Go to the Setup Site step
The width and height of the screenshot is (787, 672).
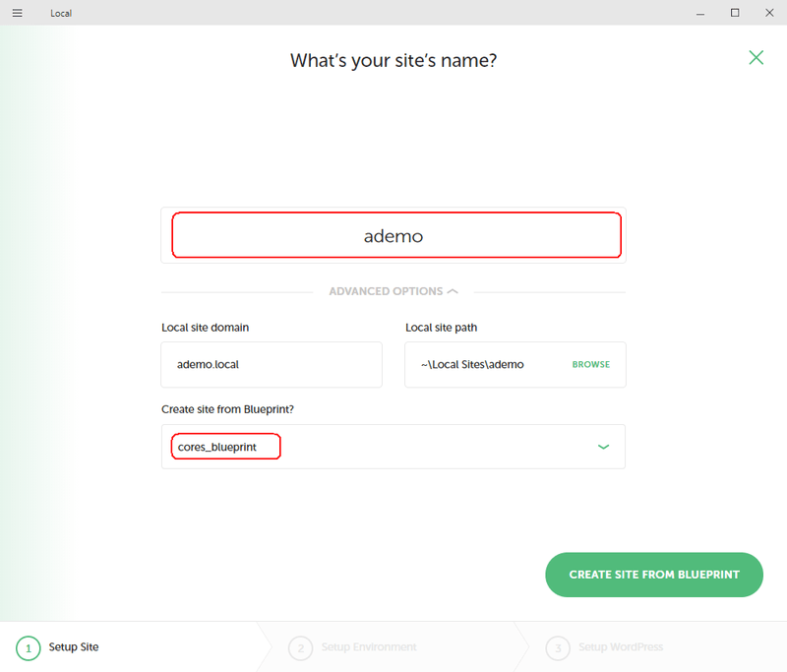click(x=74, y=646)
